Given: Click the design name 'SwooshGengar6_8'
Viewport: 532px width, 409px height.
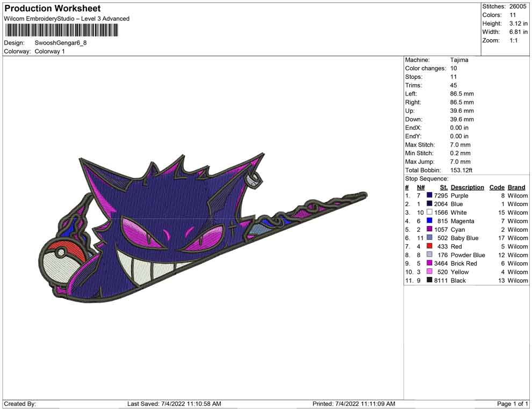Looking at the screenshot, I should (61, 43).
